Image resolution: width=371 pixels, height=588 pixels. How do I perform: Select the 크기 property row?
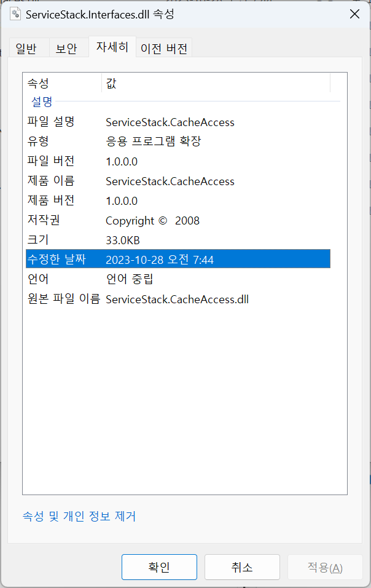[x=178, y=240]
